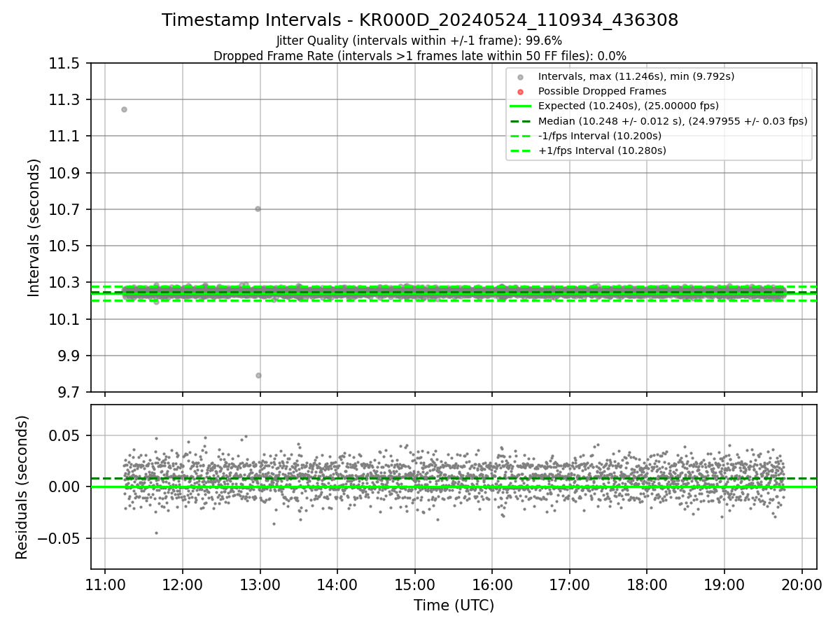Click the minimum outlier point near 9.8 seconds
Screen dimensions: 840x630
coord(258,375)
